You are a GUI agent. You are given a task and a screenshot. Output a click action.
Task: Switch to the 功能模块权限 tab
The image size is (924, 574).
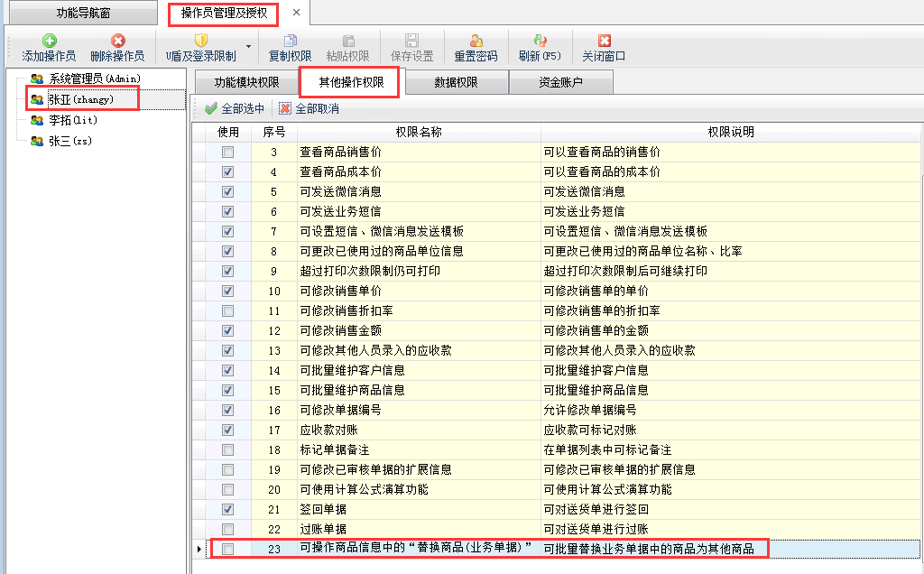pos(246,83)
